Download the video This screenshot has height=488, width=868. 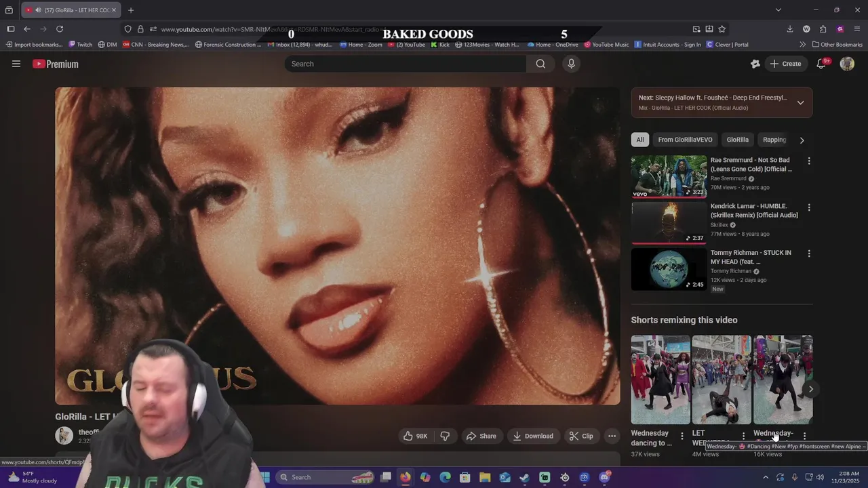[x=532, y=436]
